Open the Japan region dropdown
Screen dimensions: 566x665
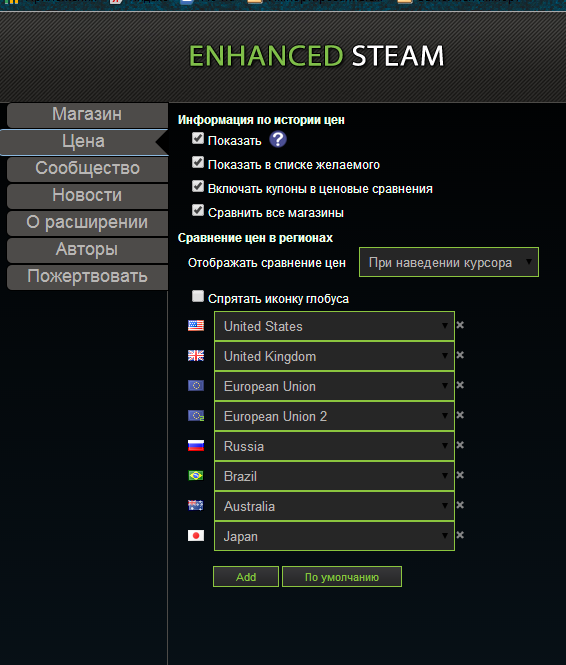(335, 536)
